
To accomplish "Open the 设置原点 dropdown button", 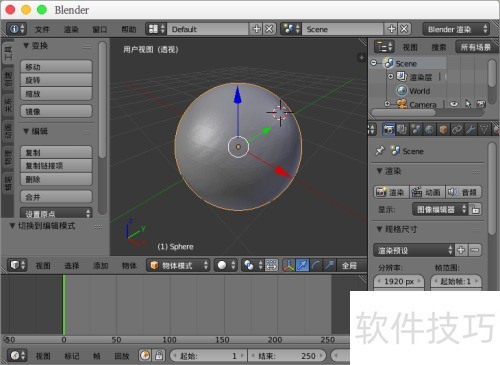I will tap(56, 213).
